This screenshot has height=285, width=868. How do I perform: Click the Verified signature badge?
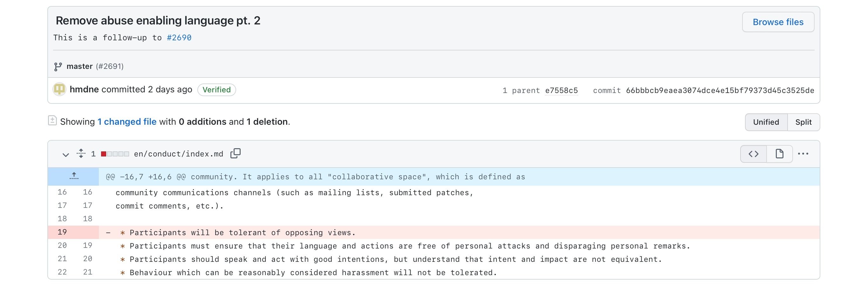pos(216,90)
